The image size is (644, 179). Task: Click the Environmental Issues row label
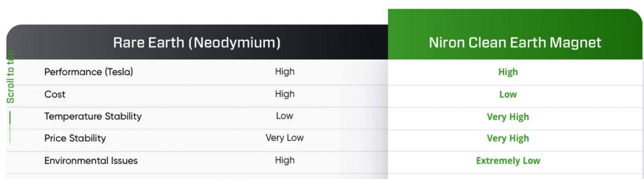coord(91,160)
